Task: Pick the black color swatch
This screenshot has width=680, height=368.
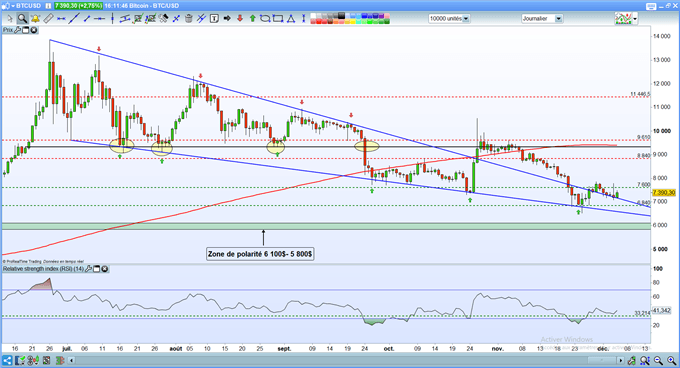Action: (x=341, y=16)
